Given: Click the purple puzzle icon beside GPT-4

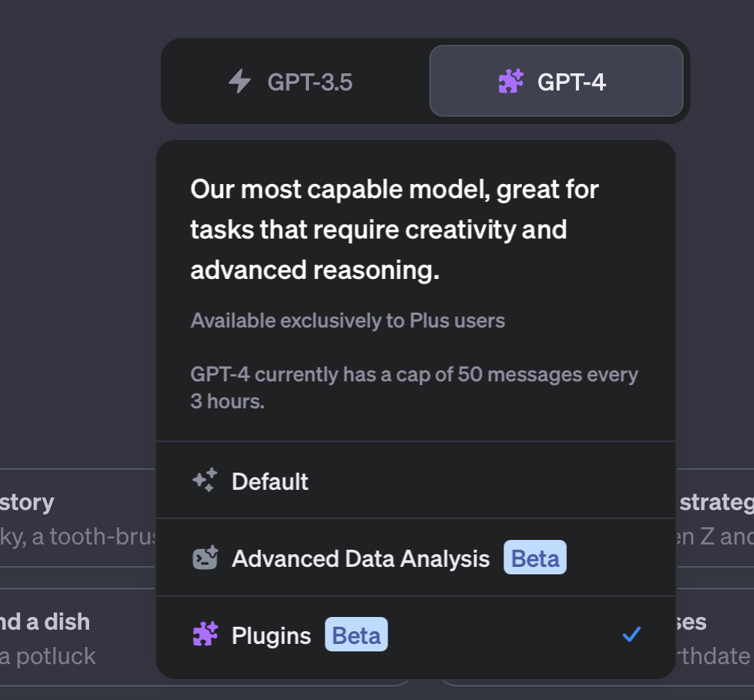Looking at the screenshot, I should (x=511, y=82).
